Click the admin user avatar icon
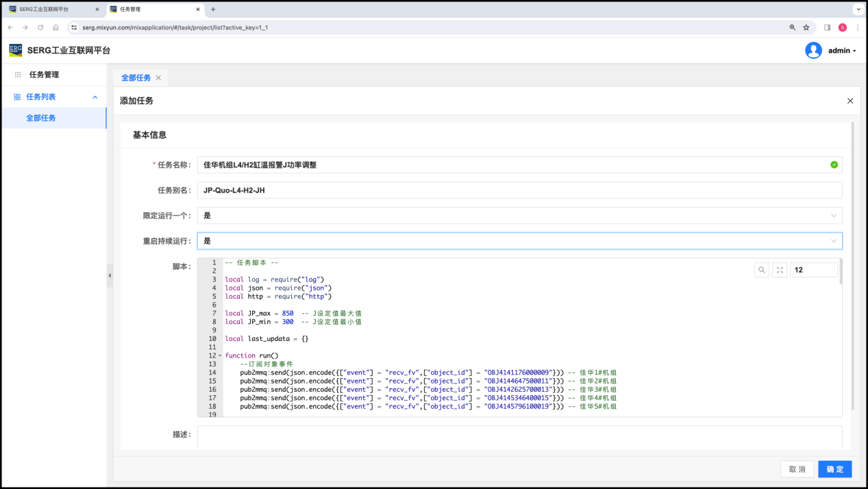This screenshot has height=489, width=868. tap(813, 51)
